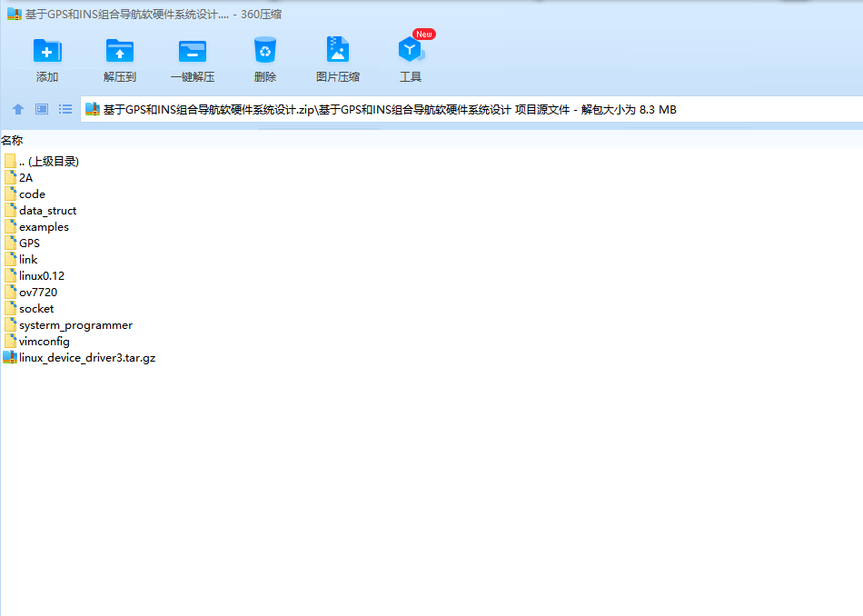Click the archive icon of linux_device_driver3.tar.gz
863x616 pixels.
point(10,357)
